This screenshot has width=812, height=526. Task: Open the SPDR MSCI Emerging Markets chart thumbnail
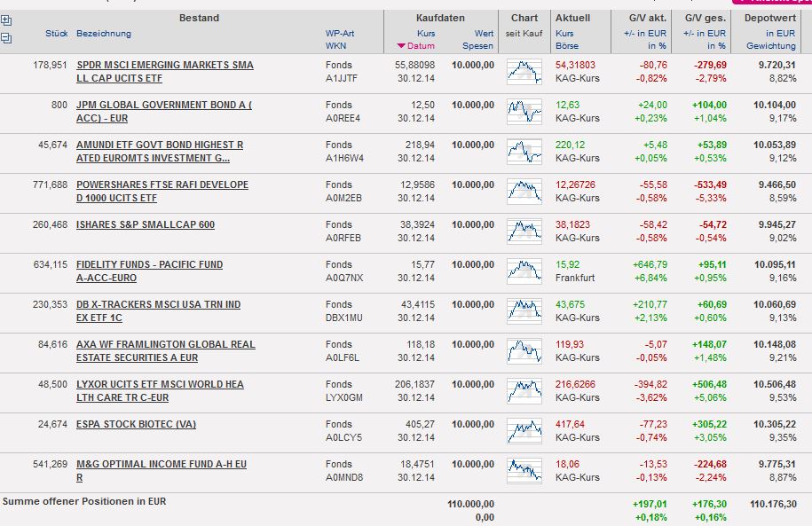(x=524, y=71)
